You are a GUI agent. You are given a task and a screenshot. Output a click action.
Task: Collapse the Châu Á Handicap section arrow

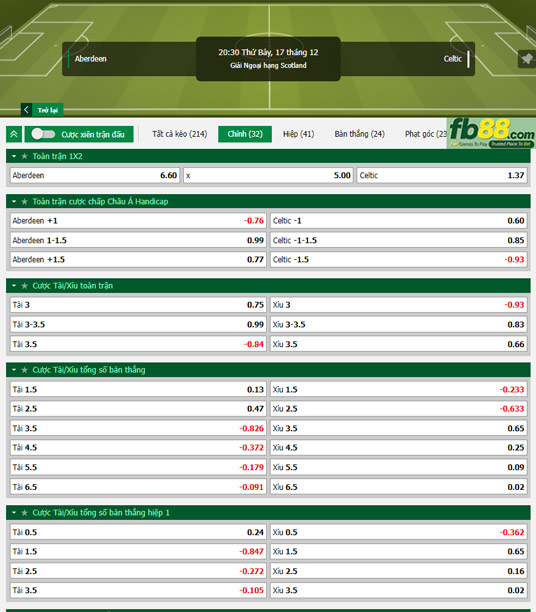[x=14, y=201]
